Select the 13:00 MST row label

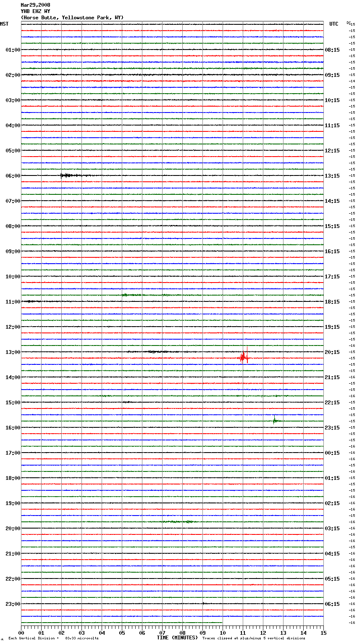13,352
